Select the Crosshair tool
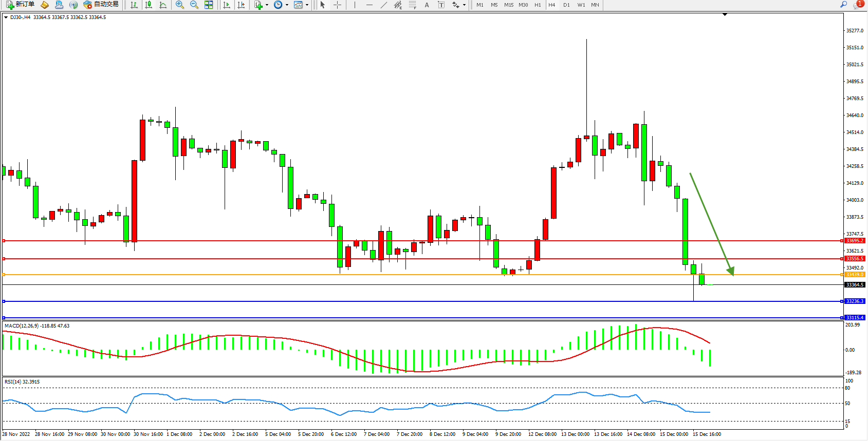 (337, 5)
